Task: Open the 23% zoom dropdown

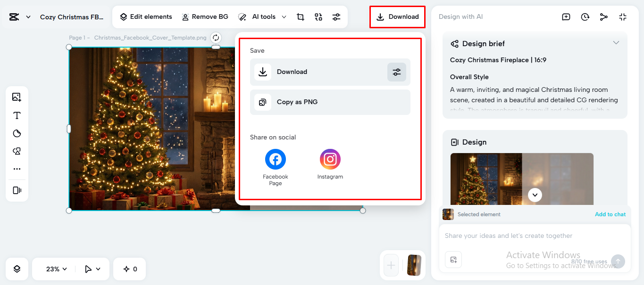Action: pos(57,269)
